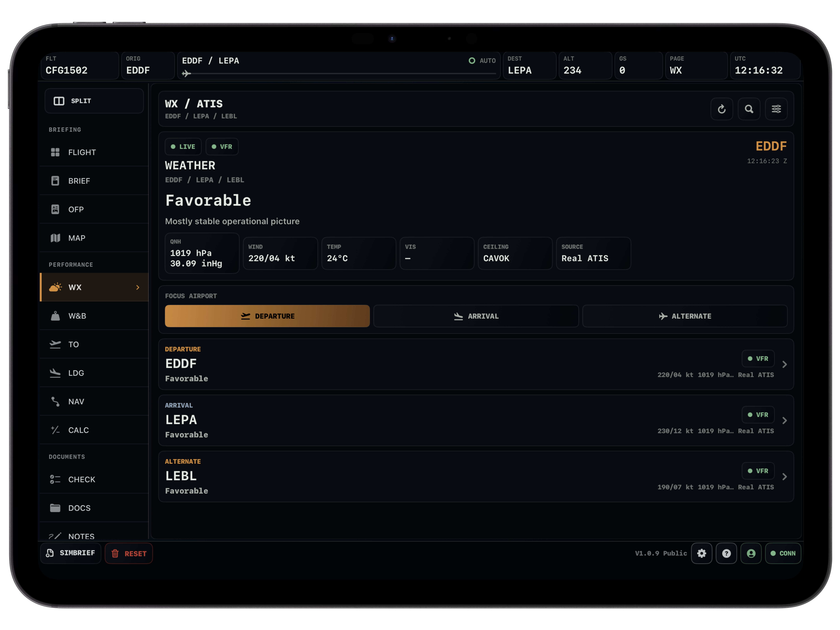Open the filter sliders settings icon
840x630 pixels.
point(776,109)
